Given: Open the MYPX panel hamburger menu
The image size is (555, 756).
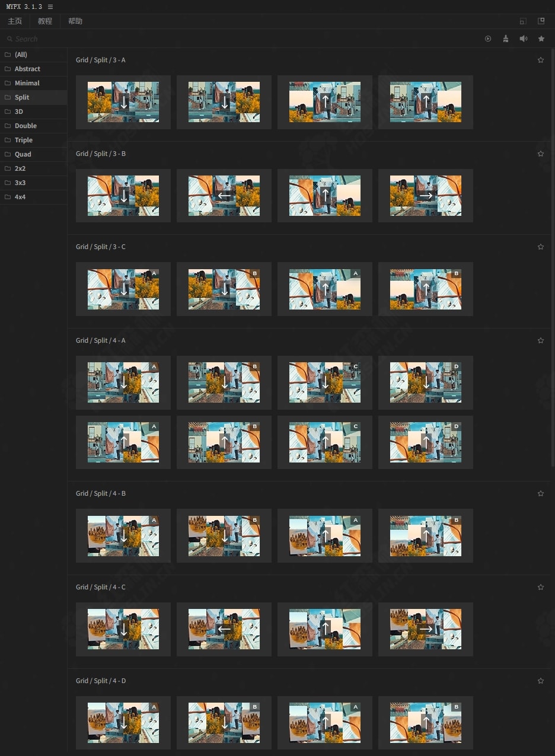Looking at the screenshot, I should pyautogui.click(x=50, y=7).
